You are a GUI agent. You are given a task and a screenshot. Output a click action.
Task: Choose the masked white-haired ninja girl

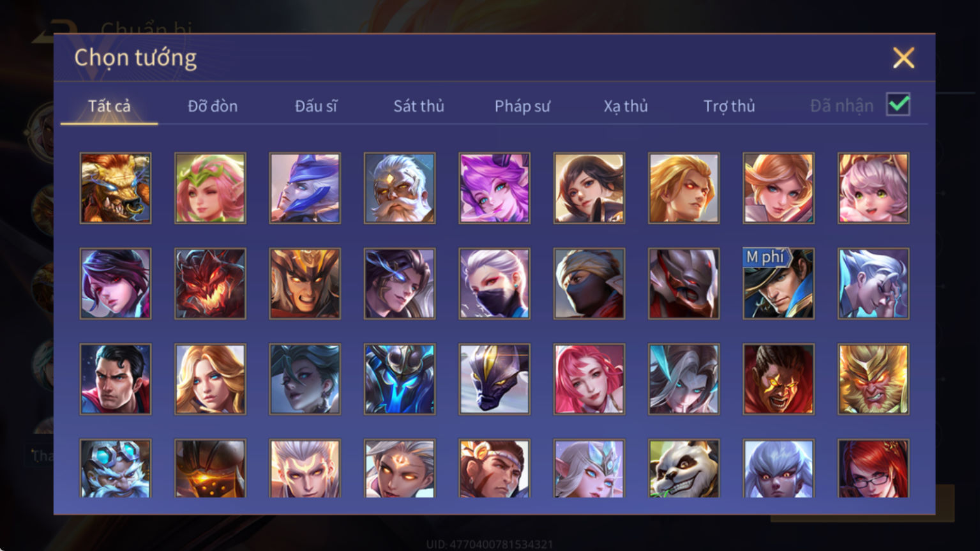pyautogui.click(x=494, y=283)
